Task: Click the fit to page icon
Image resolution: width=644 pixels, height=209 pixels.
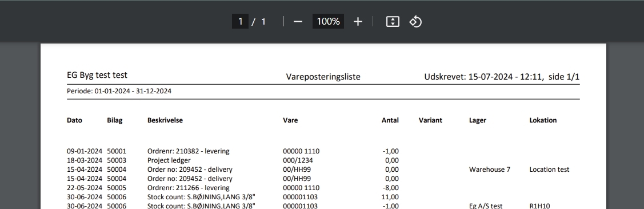Action: 393,21
